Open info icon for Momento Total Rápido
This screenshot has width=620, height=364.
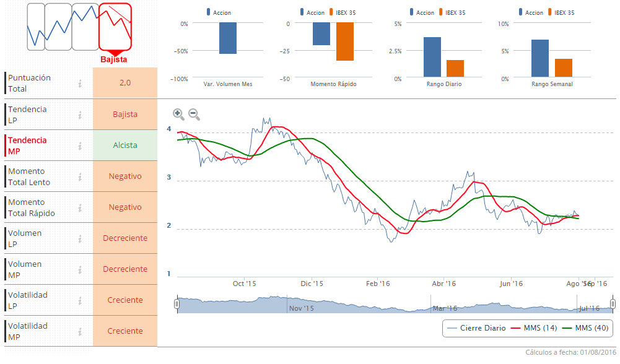80,207
